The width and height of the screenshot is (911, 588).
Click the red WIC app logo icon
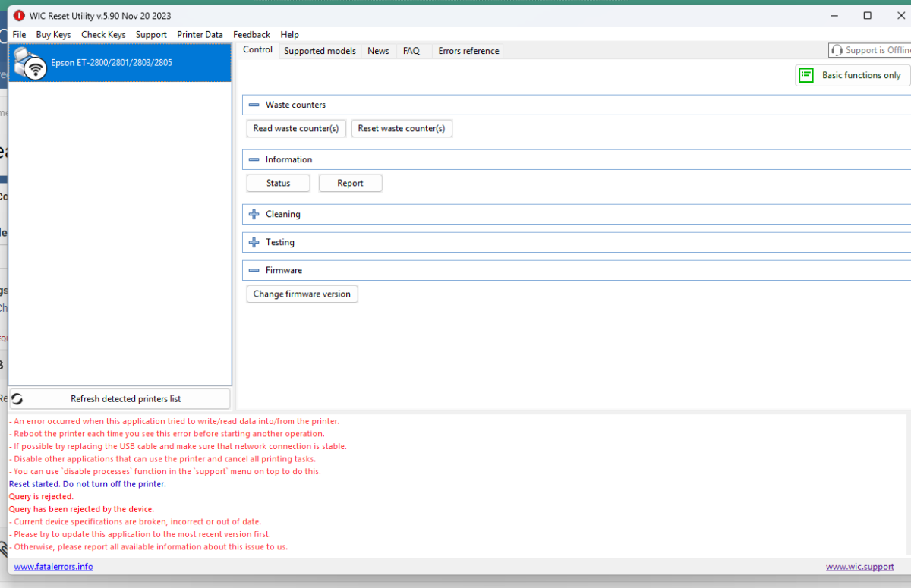point(19,16)
